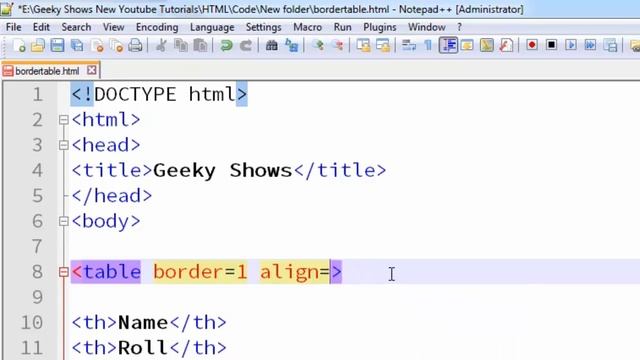
Task: Redo edit gray arrow
Action: click(246, 45)
